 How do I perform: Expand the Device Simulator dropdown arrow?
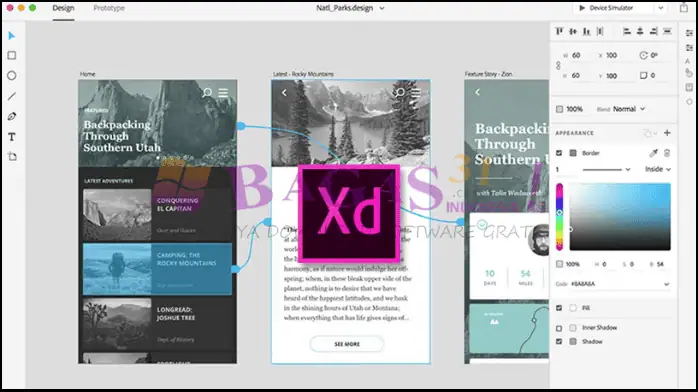pos(661,8)
